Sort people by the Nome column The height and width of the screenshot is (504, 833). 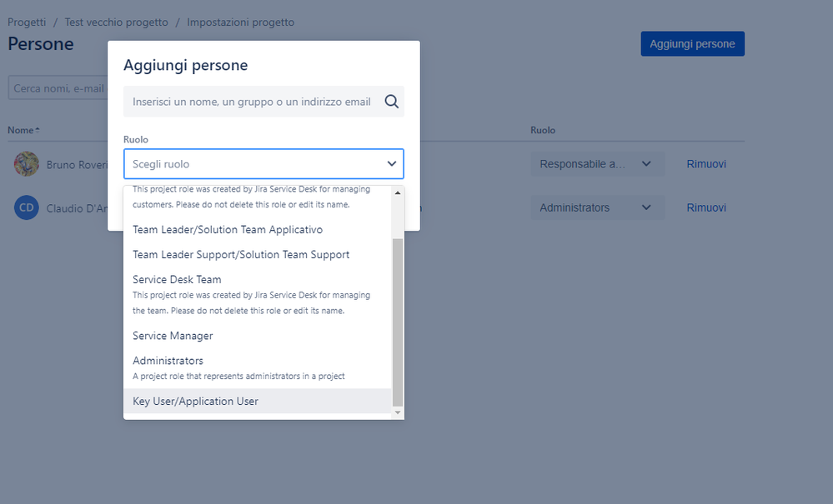23,130
